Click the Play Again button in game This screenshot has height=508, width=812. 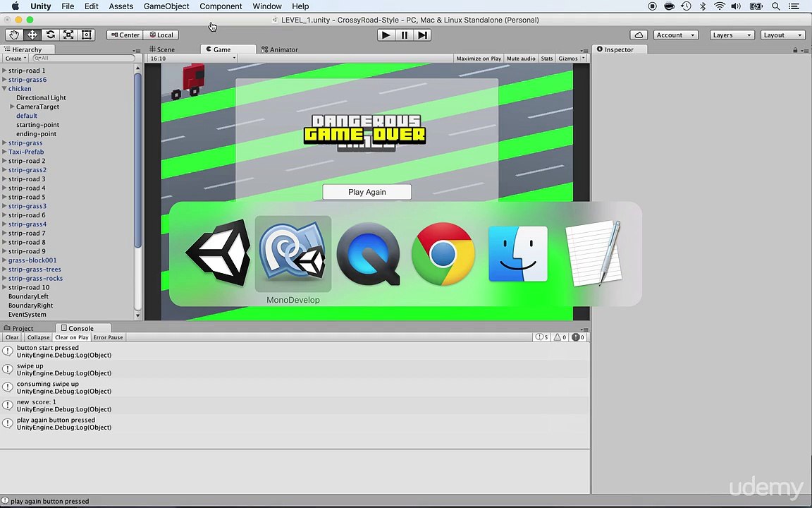pyautogui.click(x=367, y=192)
